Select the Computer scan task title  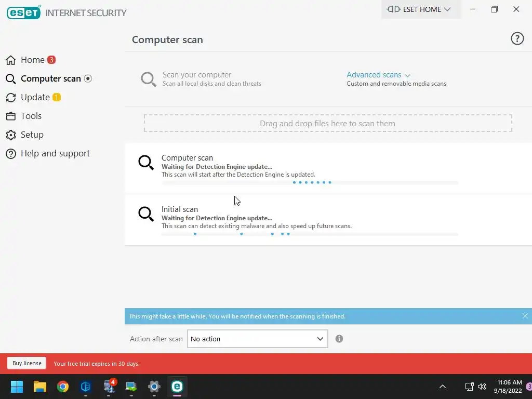pos(187,158)
